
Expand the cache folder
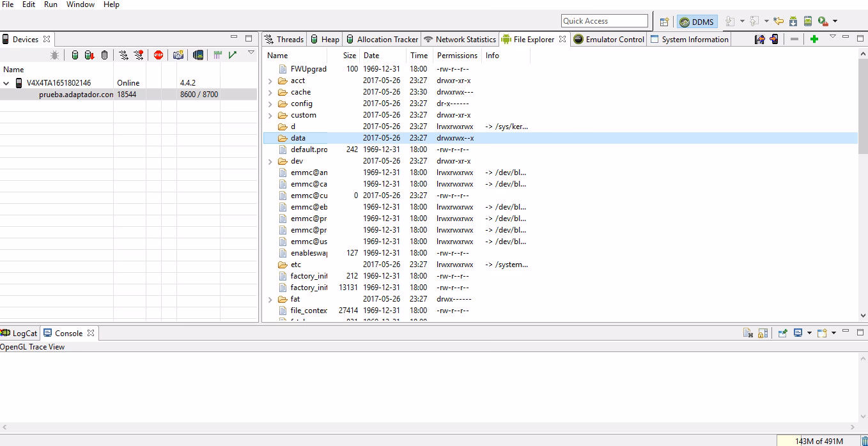(270, 93)
